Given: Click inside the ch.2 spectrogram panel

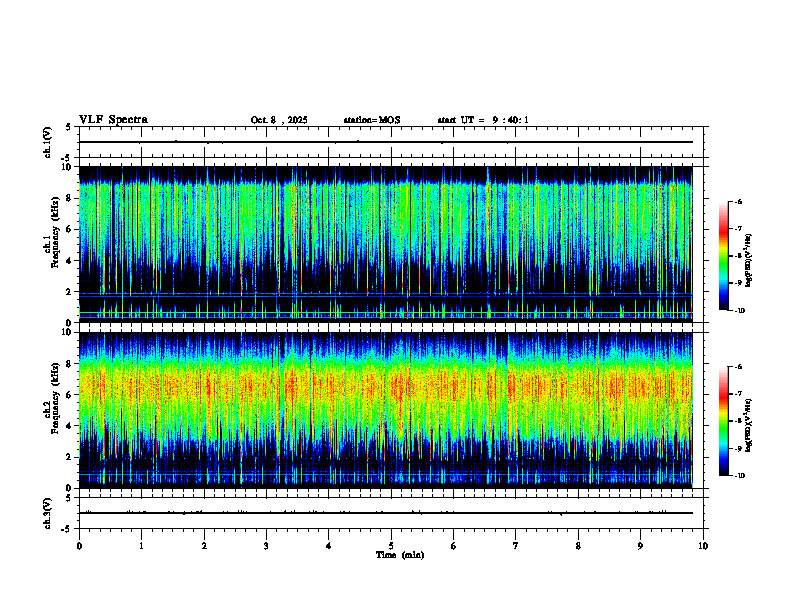Looking at the screenshot, I should click(386, 410).
